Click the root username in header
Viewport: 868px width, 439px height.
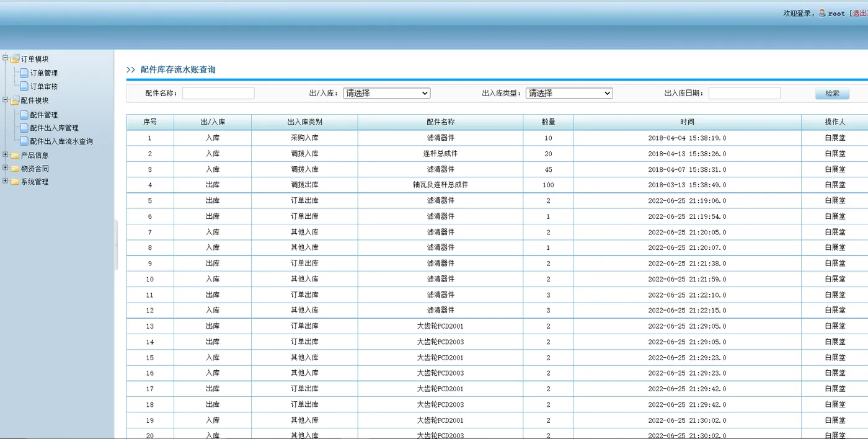coord(836,13)
